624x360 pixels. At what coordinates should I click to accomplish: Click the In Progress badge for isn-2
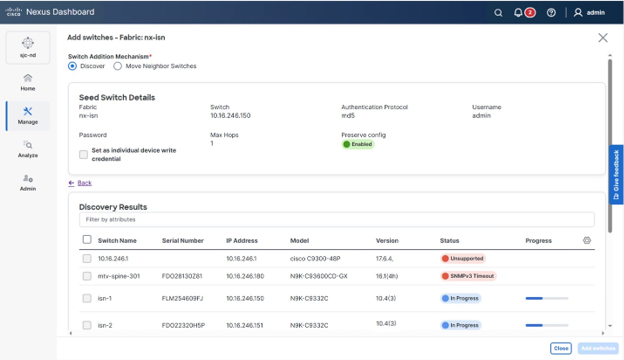pyautogui.click(x=460, y=325)
